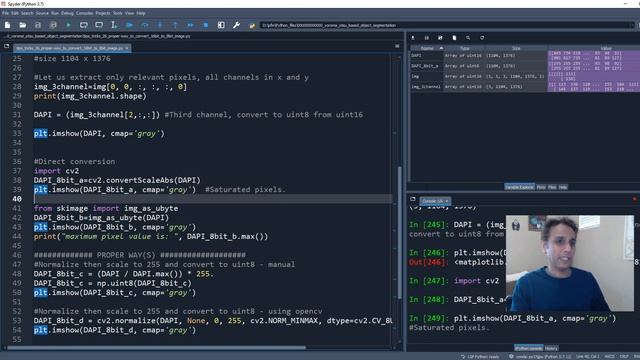Select the DAPI_8bit_a variable row

click(525, 66)
